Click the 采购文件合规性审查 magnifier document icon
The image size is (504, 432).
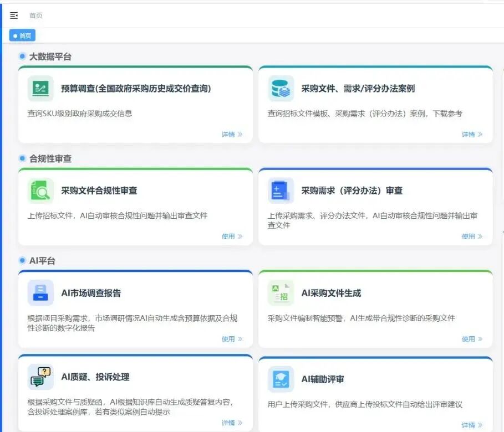tap(39, 190)
